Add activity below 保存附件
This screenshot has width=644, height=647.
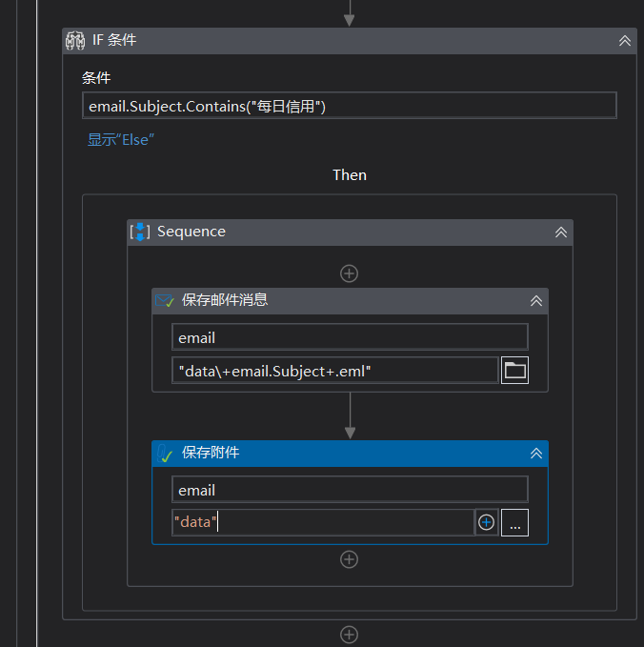[349, 560]
